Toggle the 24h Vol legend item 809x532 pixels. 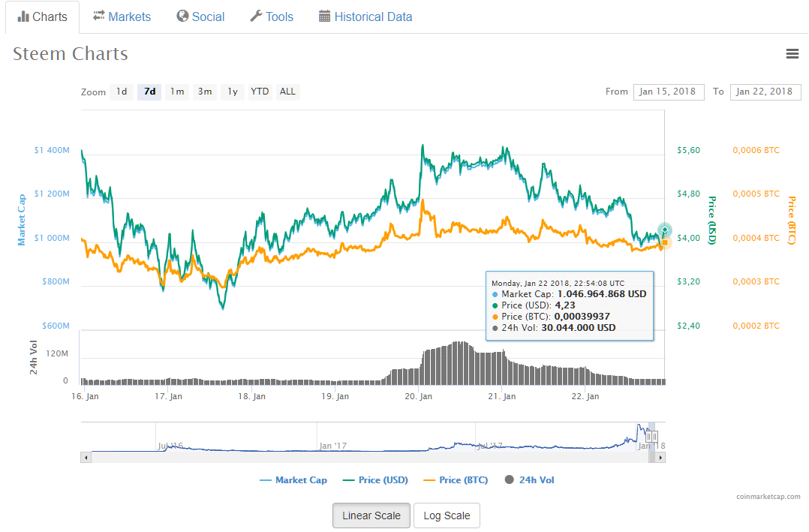(x=529, y=480)
